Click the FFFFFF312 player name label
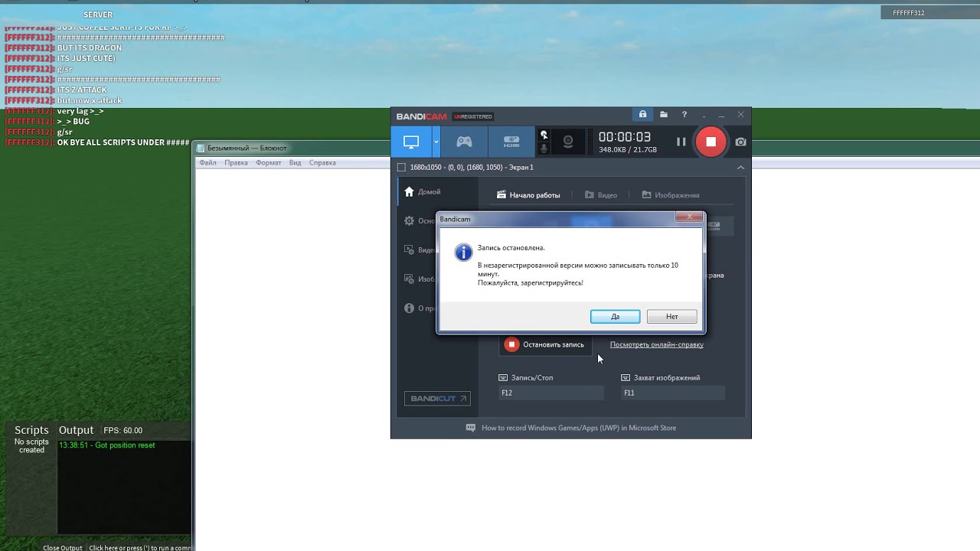 (908, 13)
